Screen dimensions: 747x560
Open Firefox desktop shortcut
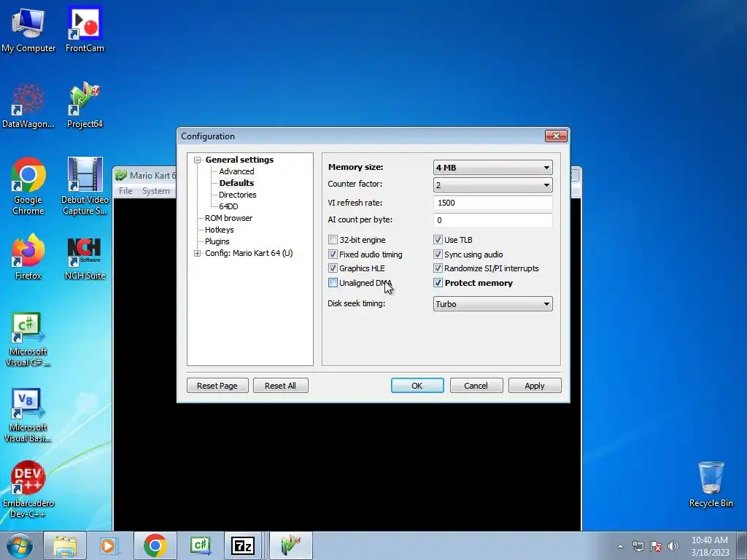28,257
